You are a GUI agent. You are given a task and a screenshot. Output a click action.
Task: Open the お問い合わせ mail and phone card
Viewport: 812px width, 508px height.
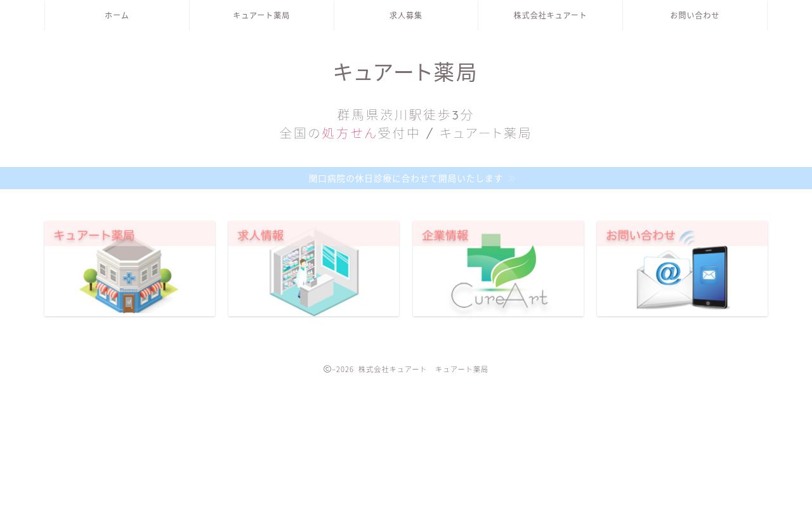[x=682, y=269]
